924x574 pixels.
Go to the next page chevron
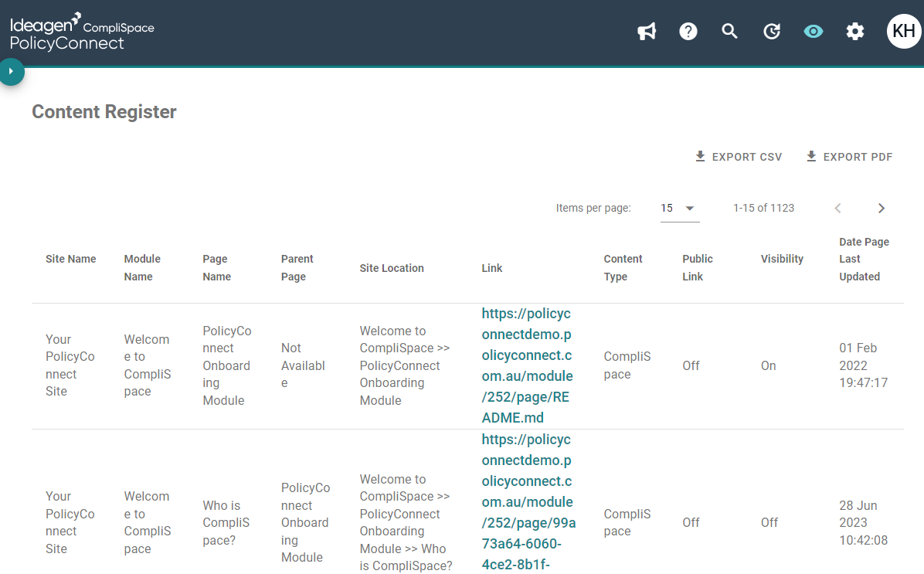(x=881, y=208)
